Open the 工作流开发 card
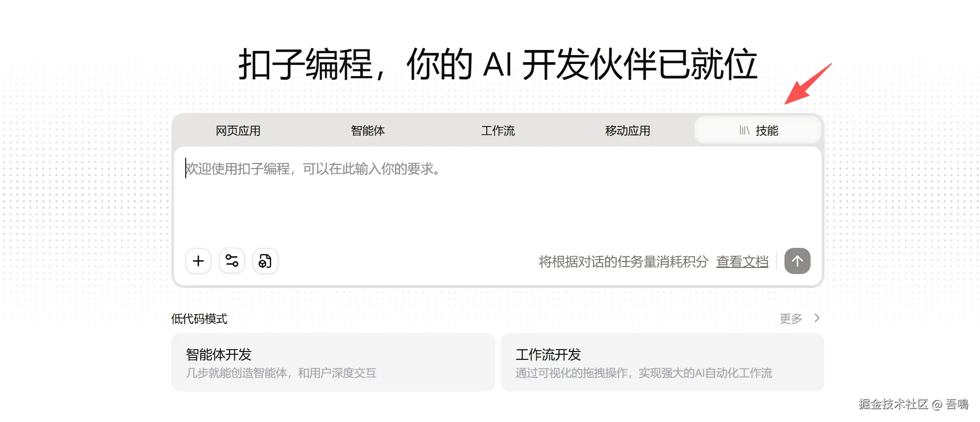980x422 pixels. (x=663, y=362)
